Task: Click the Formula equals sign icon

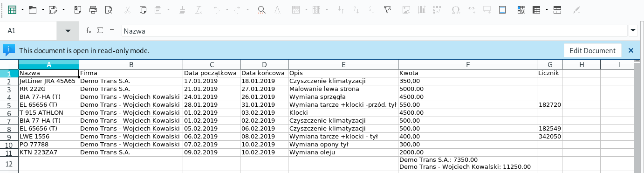Action: point(111,31)
